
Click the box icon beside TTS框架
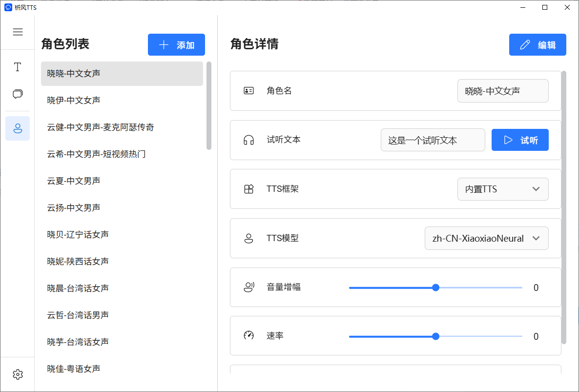coord(249,189)
